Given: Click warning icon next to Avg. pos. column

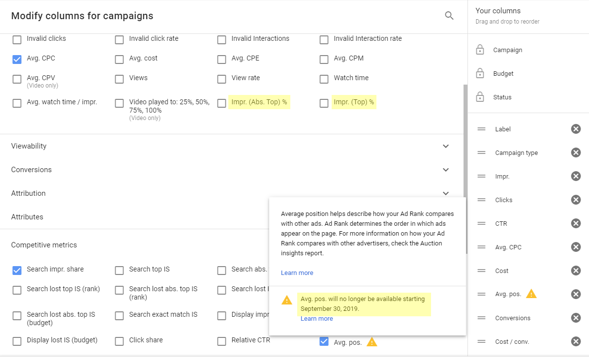Looking at the screenshot, I should [x=531, y=294].
